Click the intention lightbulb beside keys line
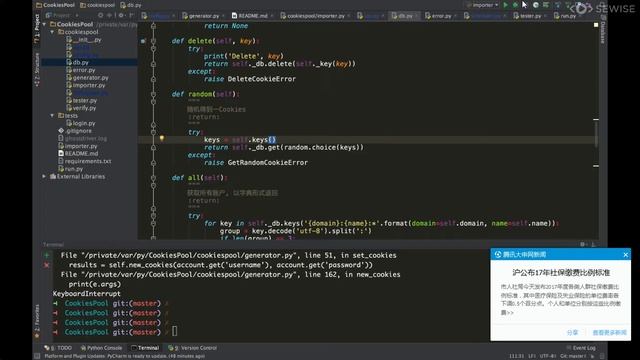This screenshot has width=640, height=360. coord(162,139)
